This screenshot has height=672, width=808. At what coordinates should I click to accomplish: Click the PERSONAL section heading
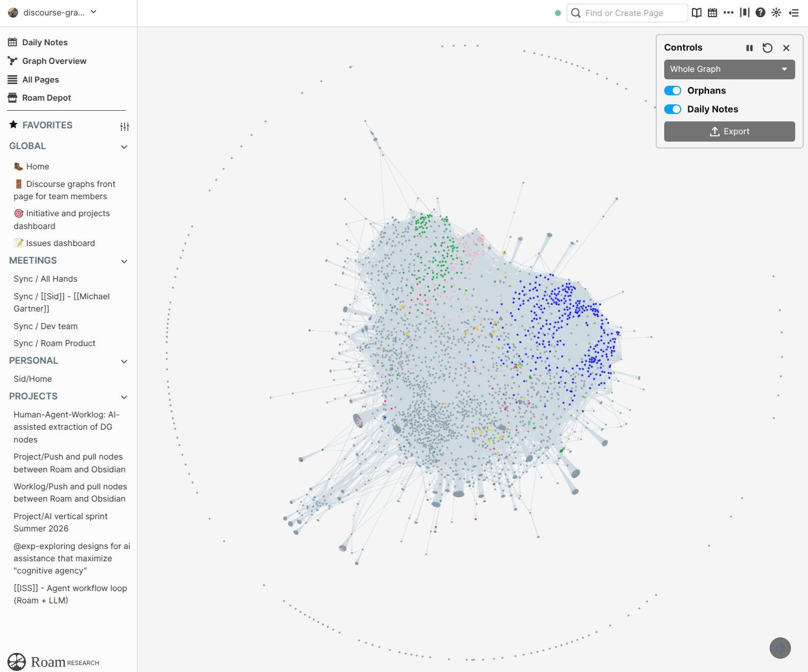[34, 360]
